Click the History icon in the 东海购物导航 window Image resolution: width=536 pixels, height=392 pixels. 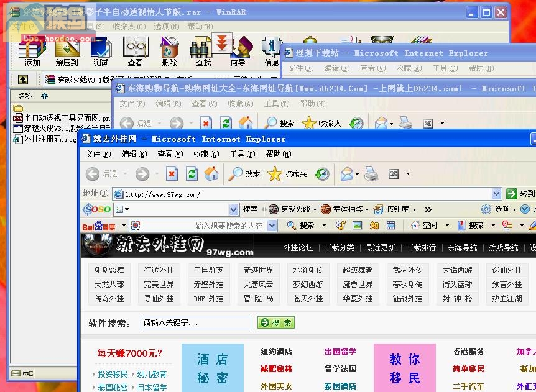click(x=356, y=123)
